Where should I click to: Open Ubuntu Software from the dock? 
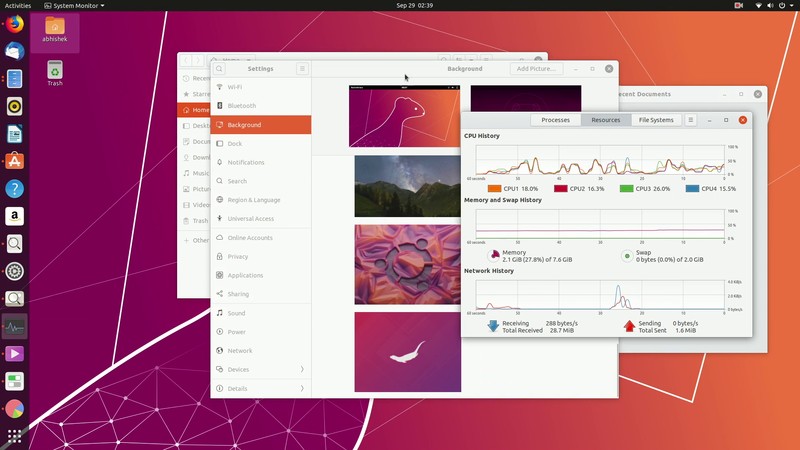14,160
